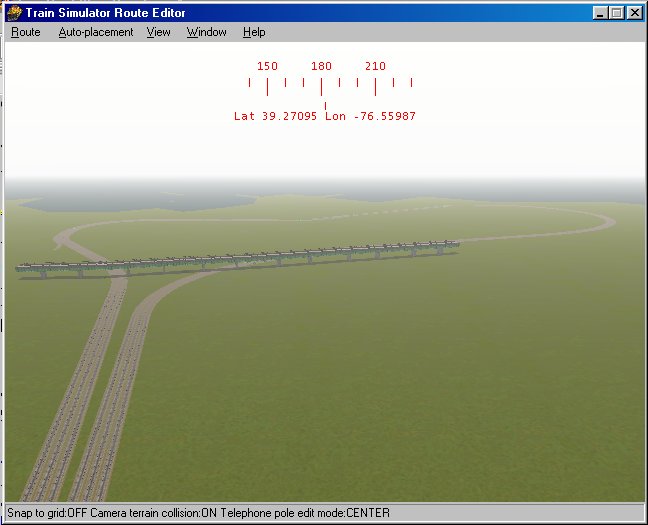Screen dimensions: 648x525
Task: Open the Help menu
Action: 254,32
